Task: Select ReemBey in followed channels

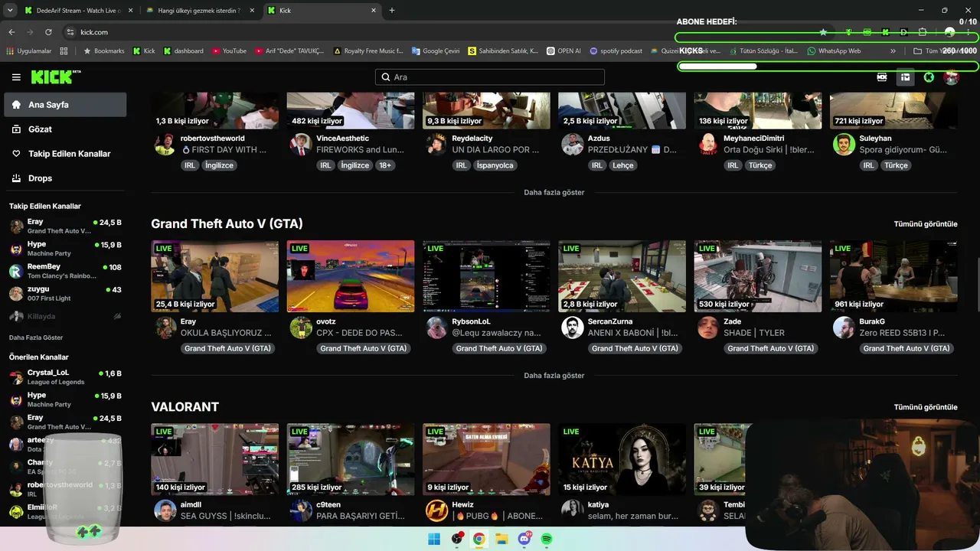Action: [65, 271]
